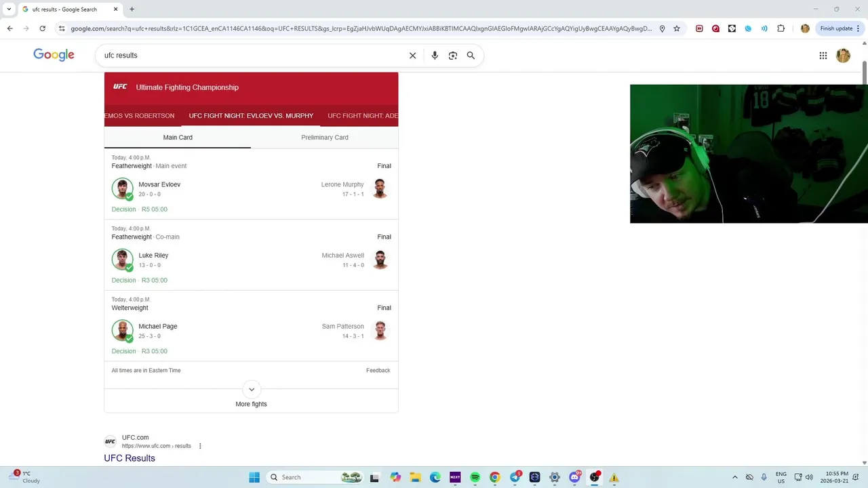Open volume control in system tray
The width and height of the screenshot is (868, 488).
[x=809, y=477]
